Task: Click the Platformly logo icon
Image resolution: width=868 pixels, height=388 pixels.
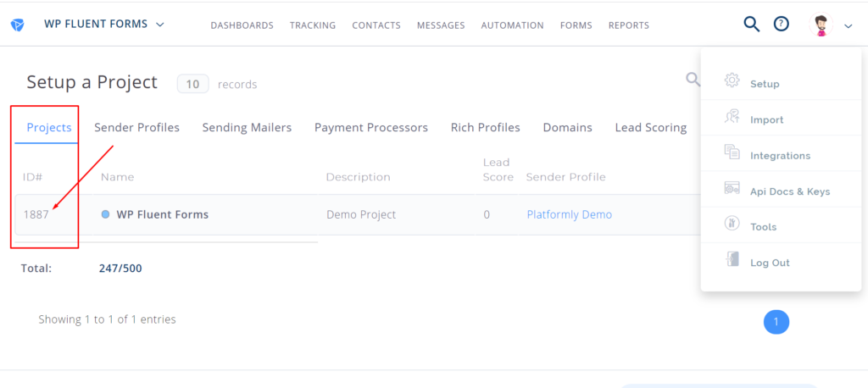Action: click(17, 25)
